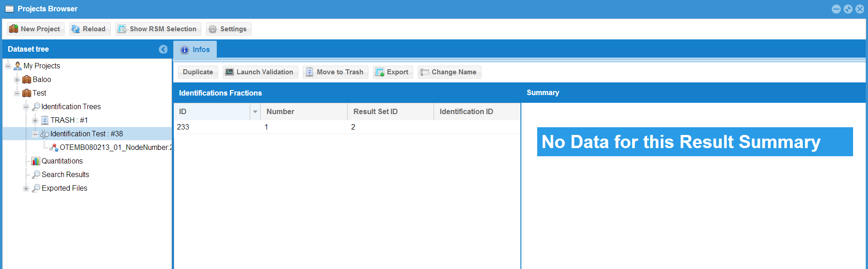The width and height of the screenshot is (868, 269).
Task: Select Search Results in dataset tree
Action: pyautogui.click(x=65, y=175)
